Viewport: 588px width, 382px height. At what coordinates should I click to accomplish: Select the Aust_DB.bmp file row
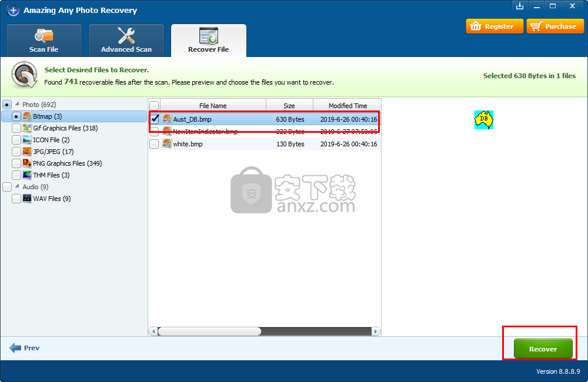(x=265, y=119)
